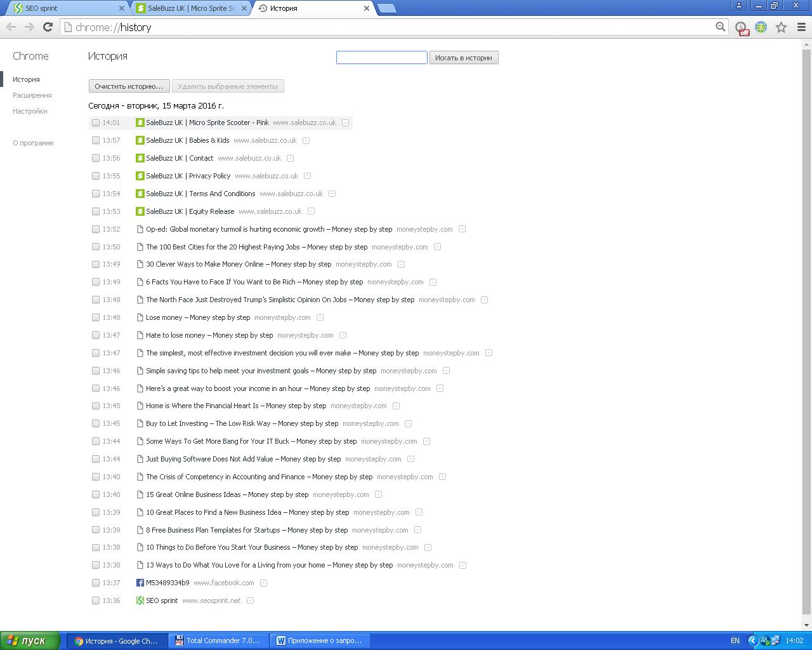Tick the checkbox for the 13:37 Facebook entry
Viewport: 812px width, 650px height.
96,583
